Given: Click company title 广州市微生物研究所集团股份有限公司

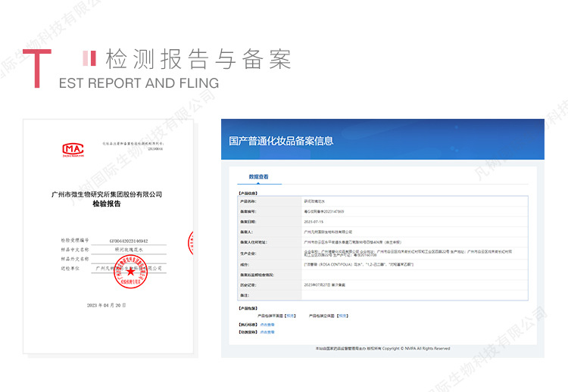Looking at the screenshot, I should (x=107, y=194).
